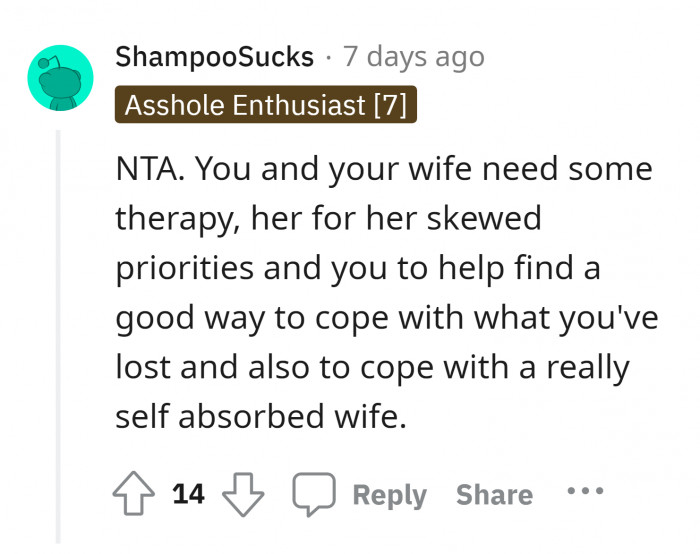700x554 pixels.
Task: Open the ShampooSucks avatar image
Action: point(60,76)
